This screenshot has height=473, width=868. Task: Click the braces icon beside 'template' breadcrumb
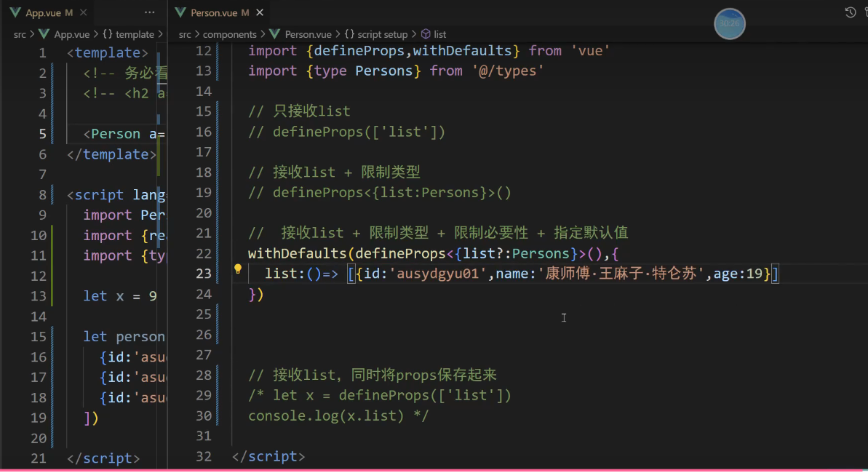tap(108, 34)
